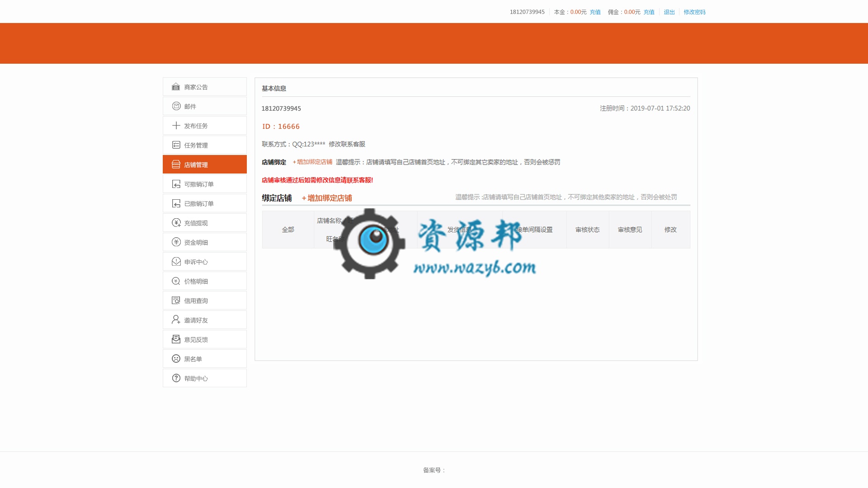Go to 充值提现 page

pos(205,223)
